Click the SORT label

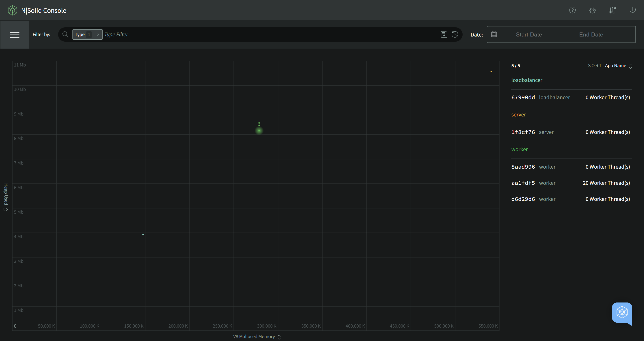click(595, 66)
